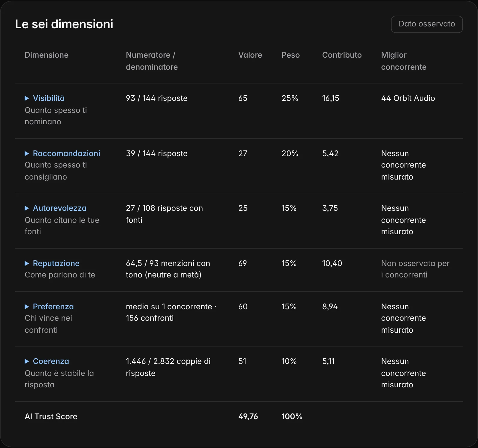Viewport: 478px width, 448px height.
Task: Select the Raccomandazioni contribution "5,42"
Action: (x=330, y=153)
